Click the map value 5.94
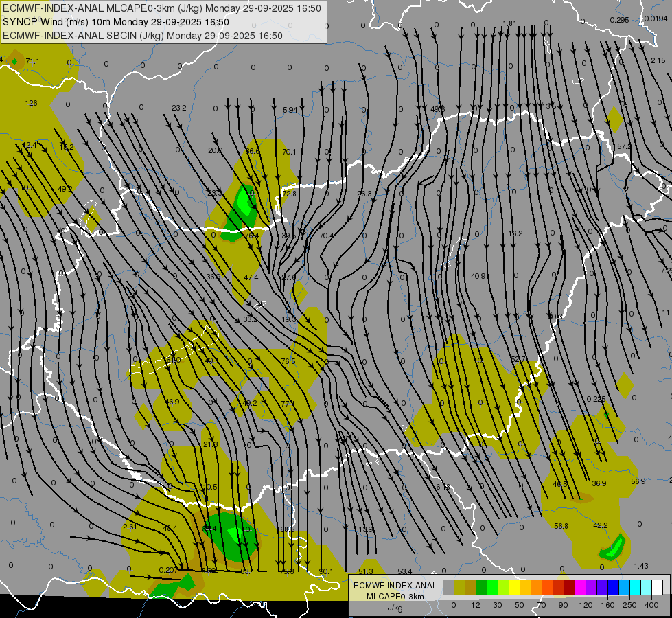672x618 pixels. point(290,111)
